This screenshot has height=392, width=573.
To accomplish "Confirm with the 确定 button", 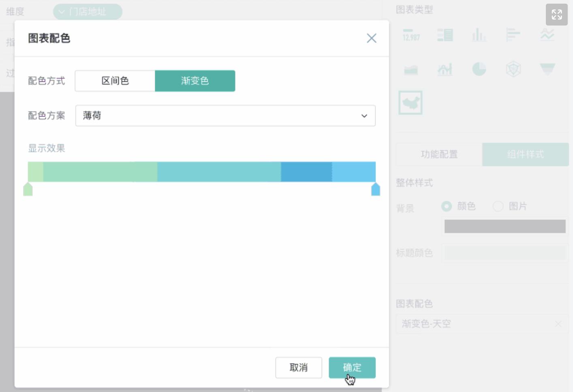I will [x=352, y=367].
